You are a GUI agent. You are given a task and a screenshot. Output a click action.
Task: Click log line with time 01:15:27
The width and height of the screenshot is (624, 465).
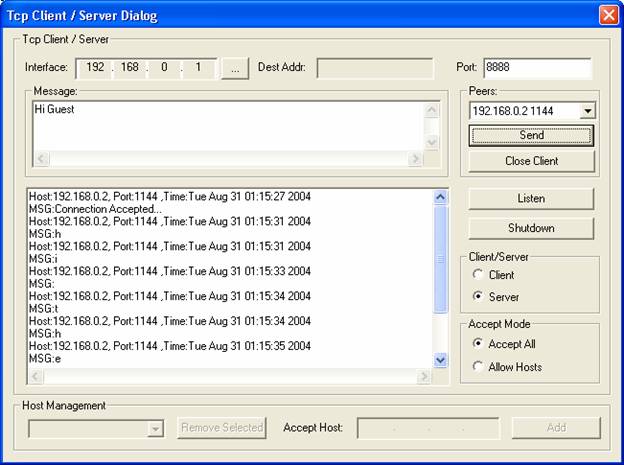[170, 196]
